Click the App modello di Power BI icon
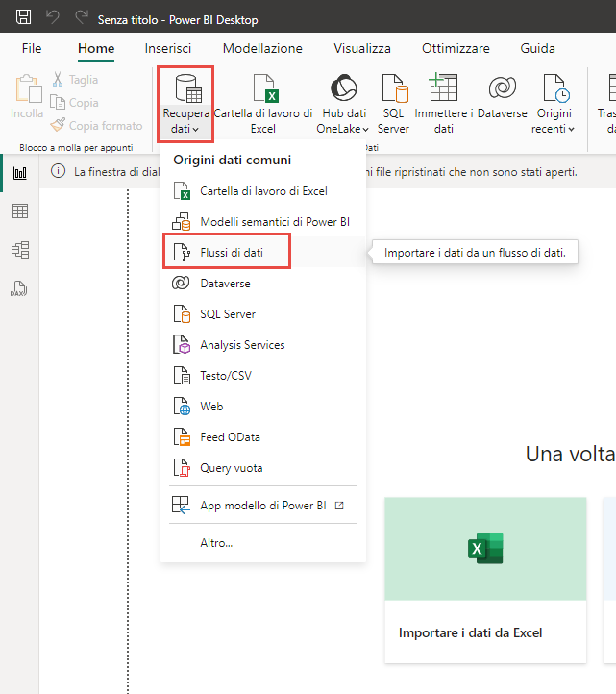This screenshot has height=694, width=616. point(181,505)
